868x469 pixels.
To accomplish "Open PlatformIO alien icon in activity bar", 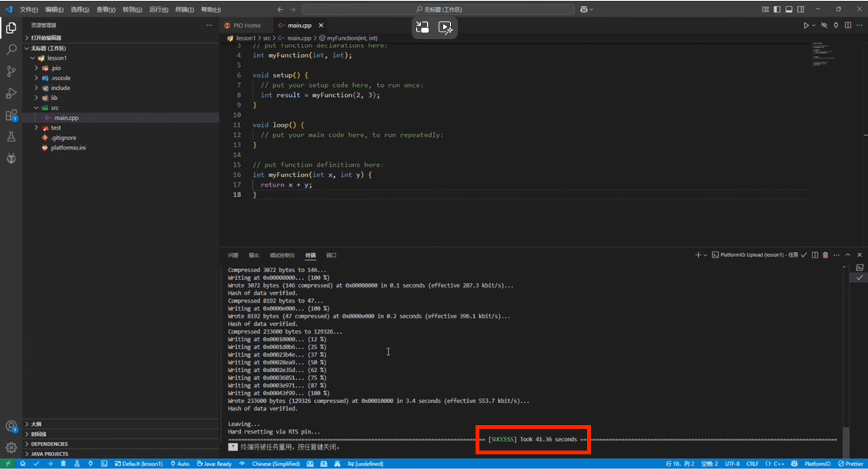I will click(x=12, y=158).
